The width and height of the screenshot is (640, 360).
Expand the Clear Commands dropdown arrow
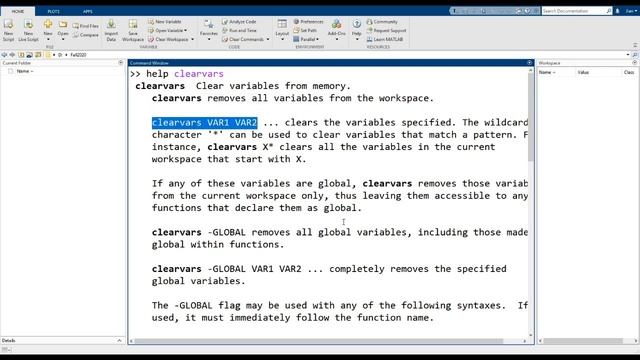[x=268, y=40]
